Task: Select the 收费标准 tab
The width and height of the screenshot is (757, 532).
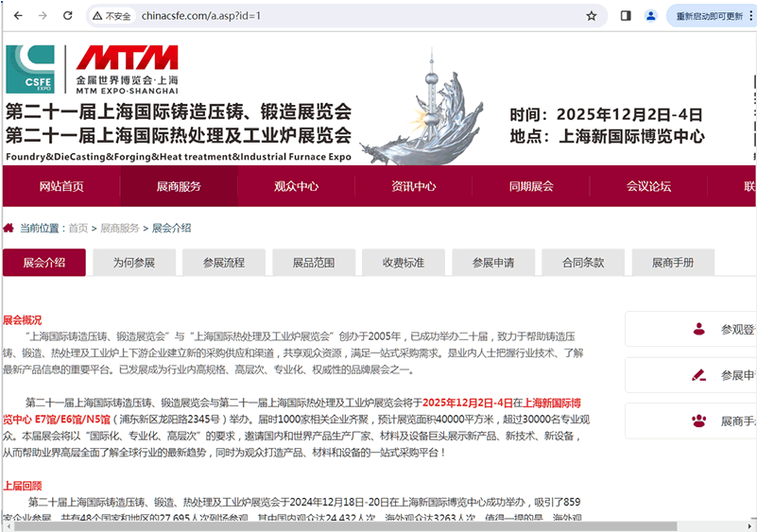Action: 404,263
